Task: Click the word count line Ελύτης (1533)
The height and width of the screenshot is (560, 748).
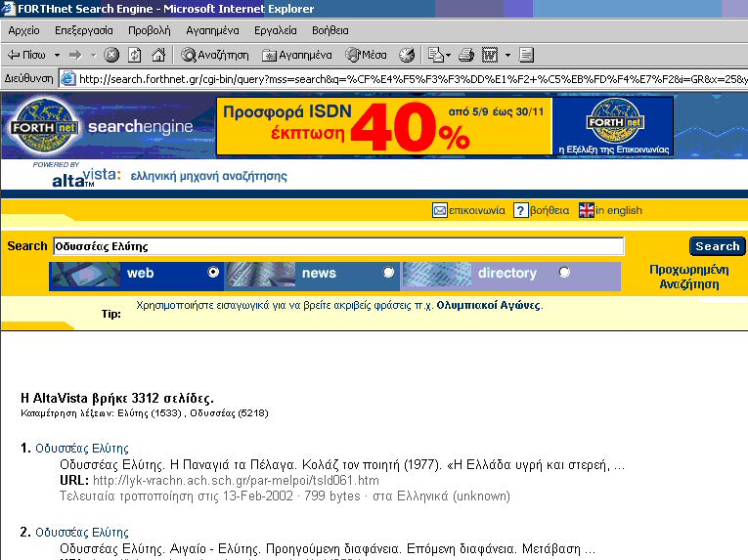Action: [x=150, y=413]
